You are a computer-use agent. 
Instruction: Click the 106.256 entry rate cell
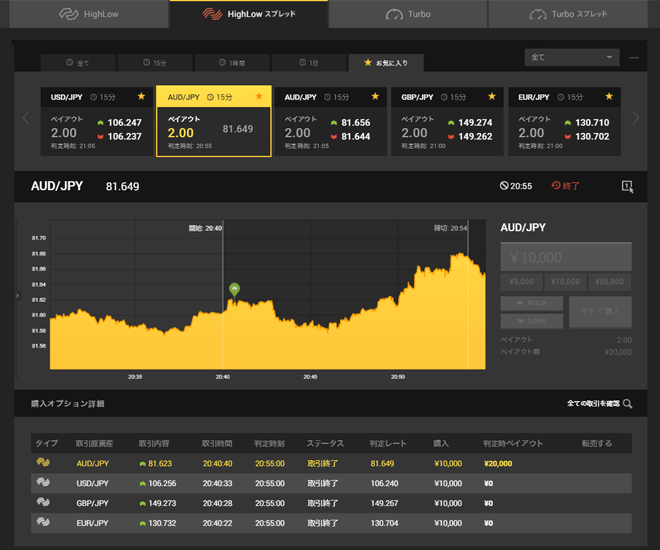(158, 483)
